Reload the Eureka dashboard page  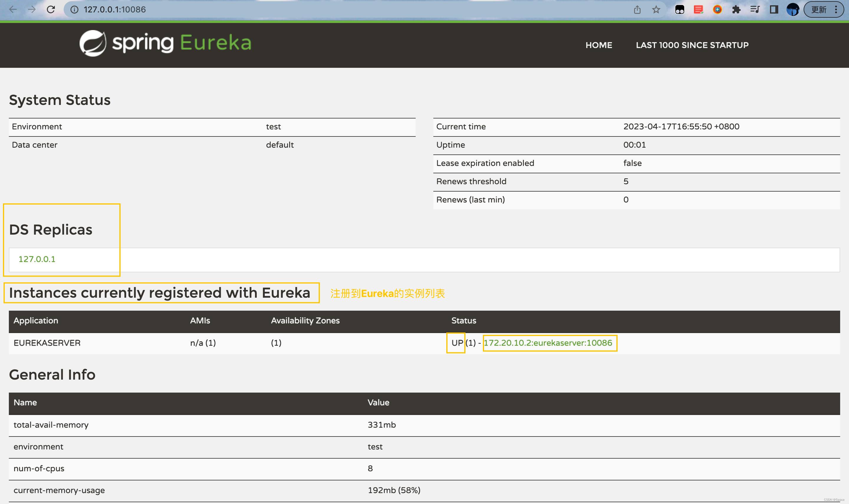pos(51,9)
